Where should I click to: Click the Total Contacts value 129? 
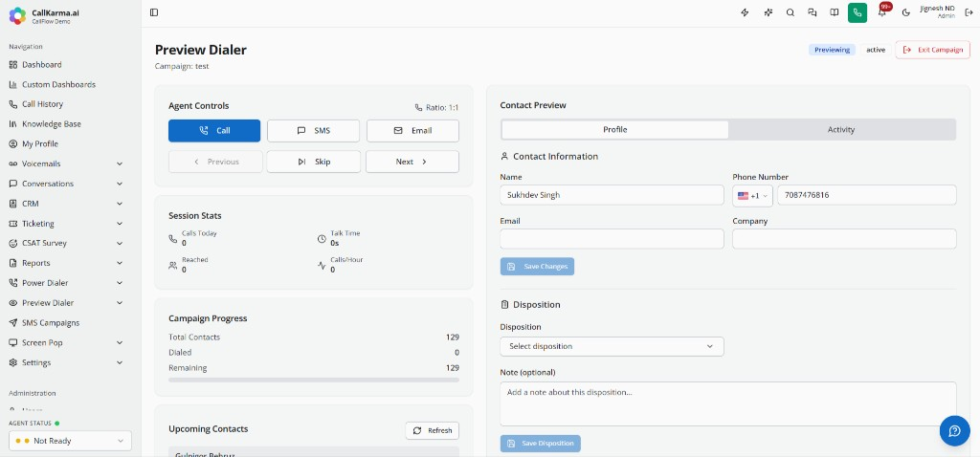coord(453,337)
